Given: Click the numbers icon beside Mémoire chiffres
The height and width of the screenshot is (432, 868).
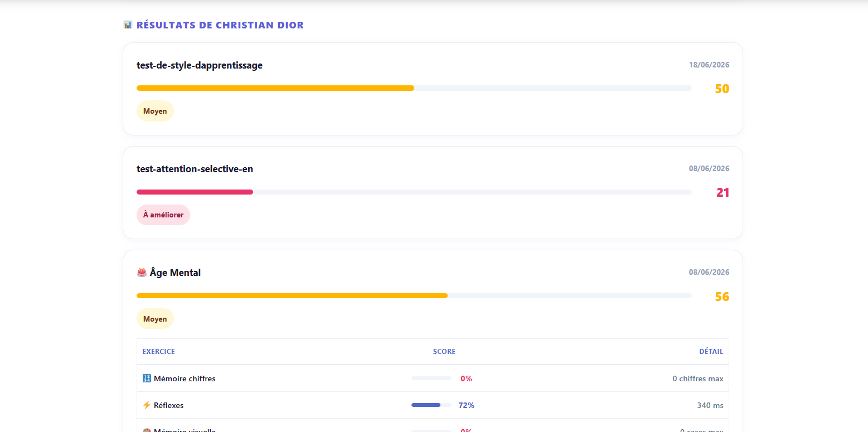Looking at the screenshot, I should 147,378.
